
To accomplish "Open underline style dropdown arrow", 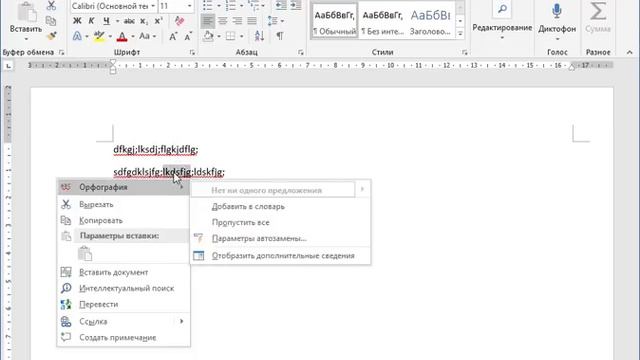I will coord(117,21).
